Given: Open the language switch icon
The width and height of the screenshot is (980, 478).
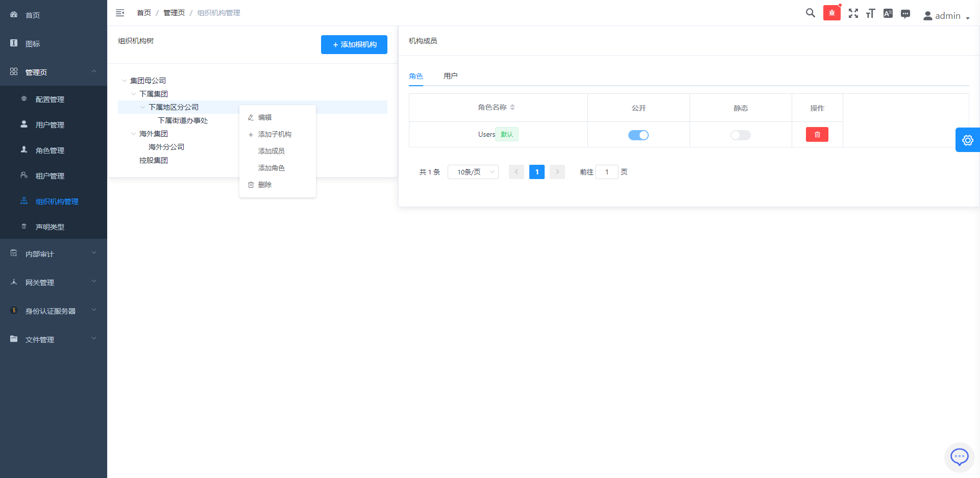Looking at the screenshot, I should click(x=888, y=13).
